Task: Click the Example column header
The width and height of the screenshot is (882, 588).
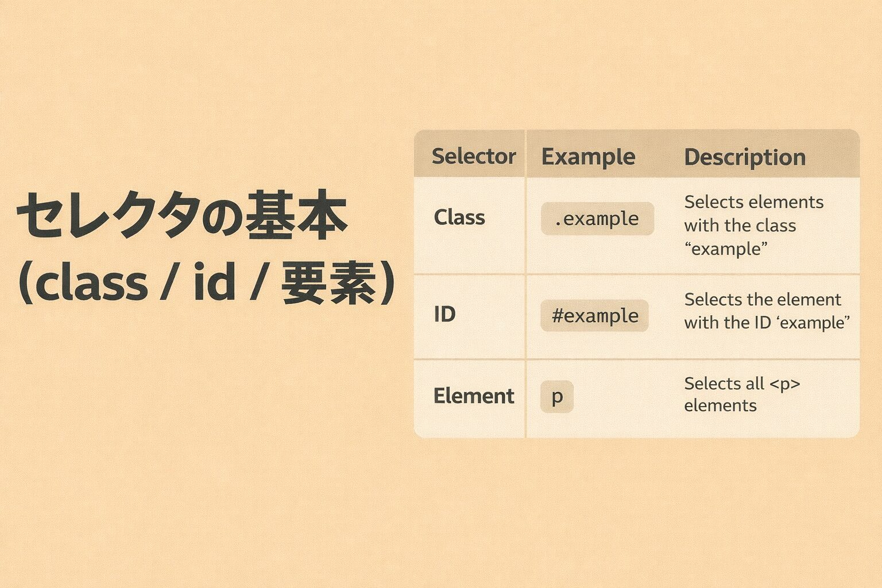Action: (x=588, y=156)
